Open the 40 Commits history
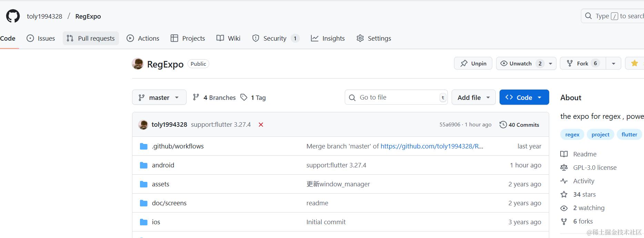The width and height of the screenshot is (644, 238). (x=519, y=125)
